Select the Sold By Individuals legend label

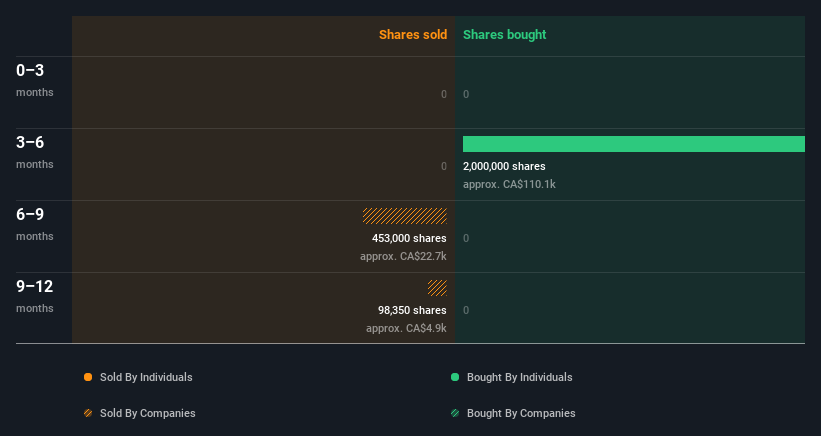click(x=146, y=377)
